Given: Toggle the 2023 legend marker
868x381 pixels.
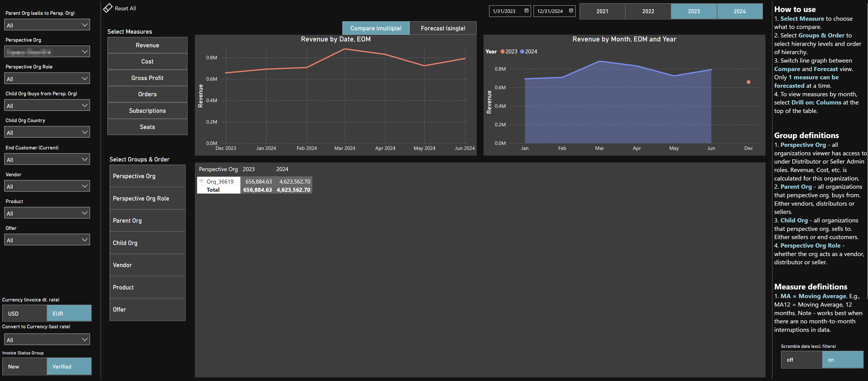Looking at the screenshot, I should click(502, 52).
